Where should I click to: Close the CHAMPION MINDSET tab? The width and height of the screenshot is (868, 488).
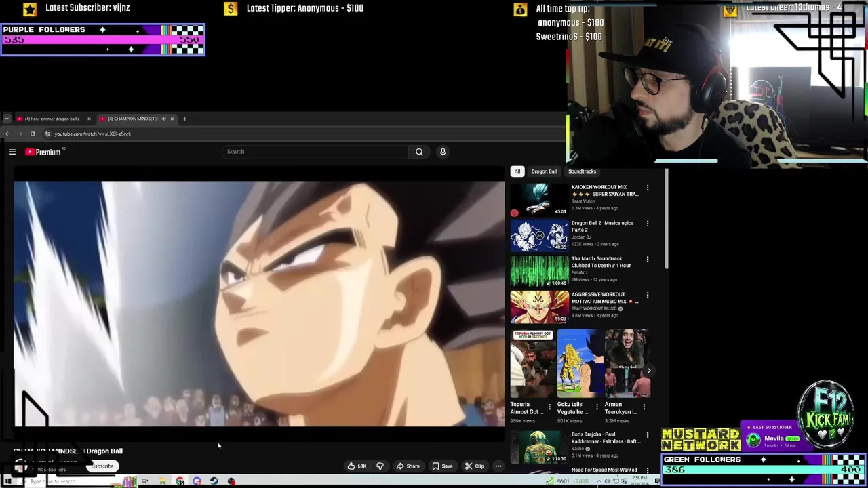click(172, 119)
